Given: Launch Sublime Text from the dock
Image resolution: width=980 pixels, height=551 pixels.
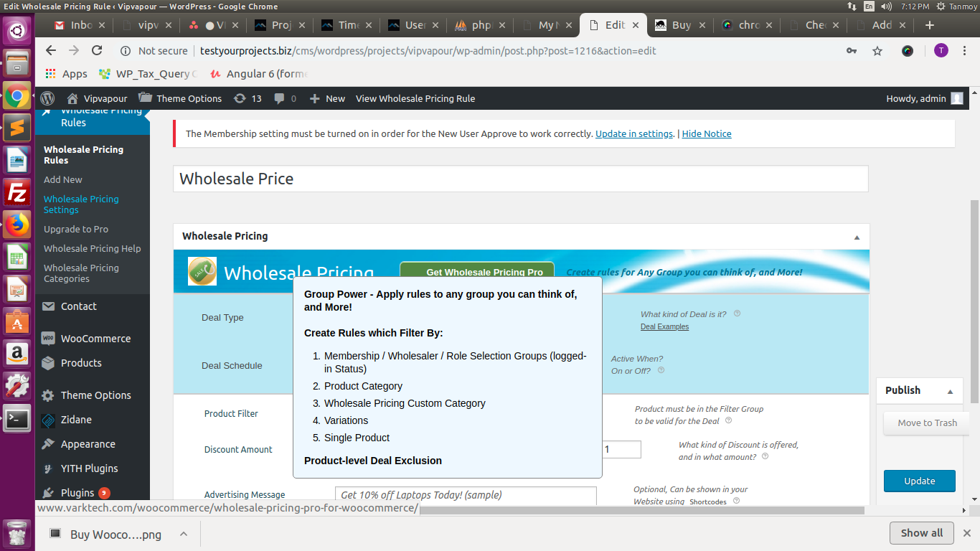Looking at the screenshot, I should (x=17, y=128).
